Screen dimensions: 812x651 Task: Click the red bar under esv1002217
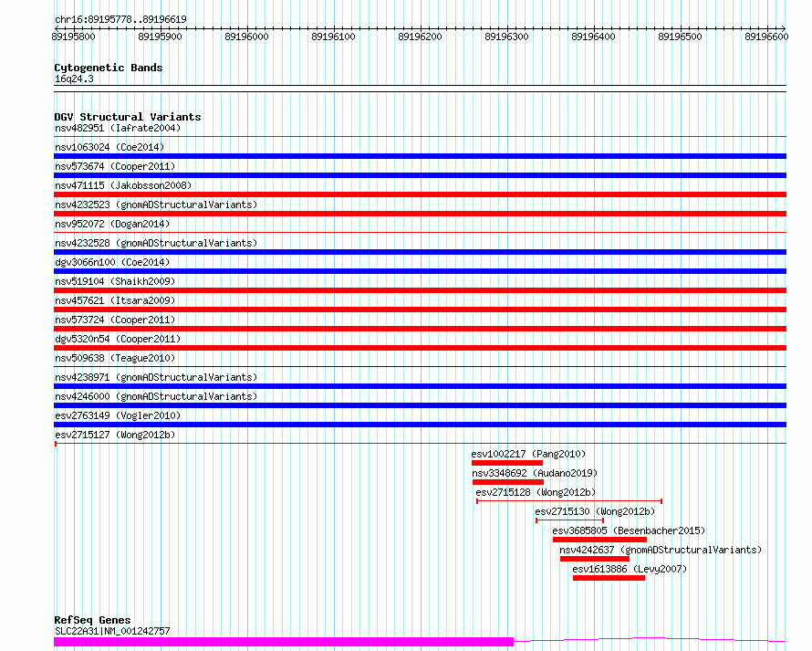point(507,463)
